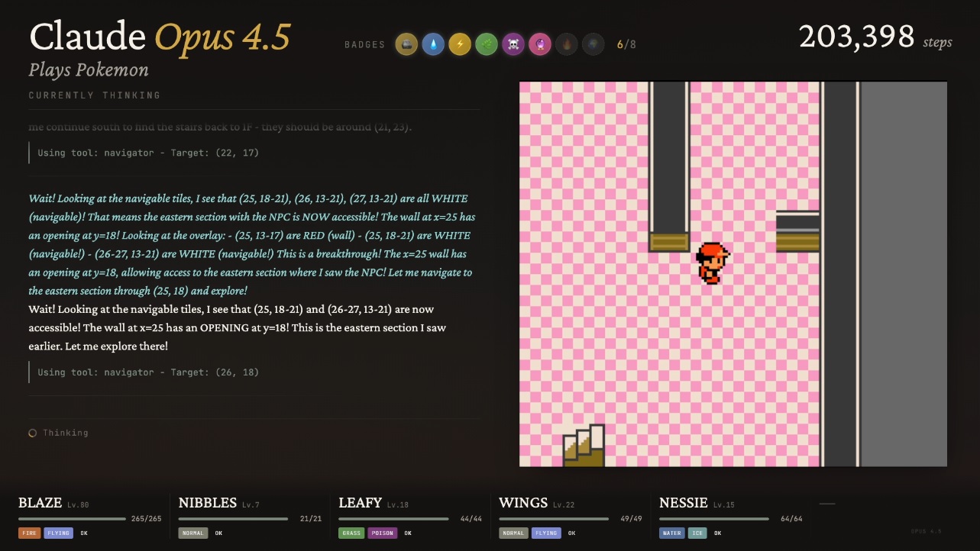Viewport: 980px width, 551px height.
Task: Click NESSIE's ICE type tag
Action: click(697, 533)
